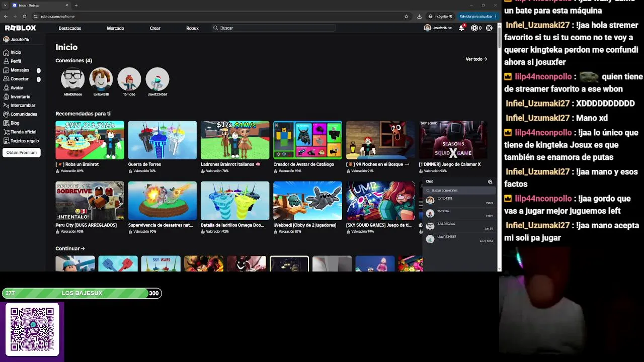Click Ver todo link for connections
Image resolution: width=644 pixels, height=362 pixels.
point(476,59)
